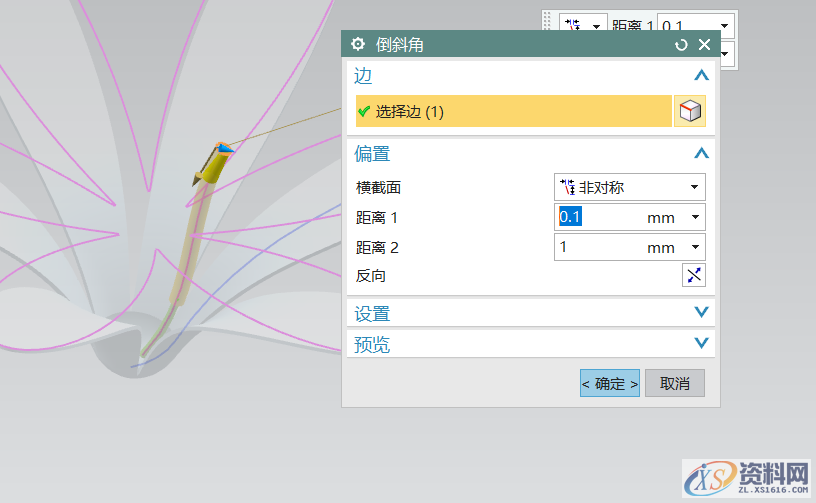Click the dialog settings gear icon
Image resolution: width=816 pixels, height=503 pixels.
pyautogui.click(x=358, y=44)
